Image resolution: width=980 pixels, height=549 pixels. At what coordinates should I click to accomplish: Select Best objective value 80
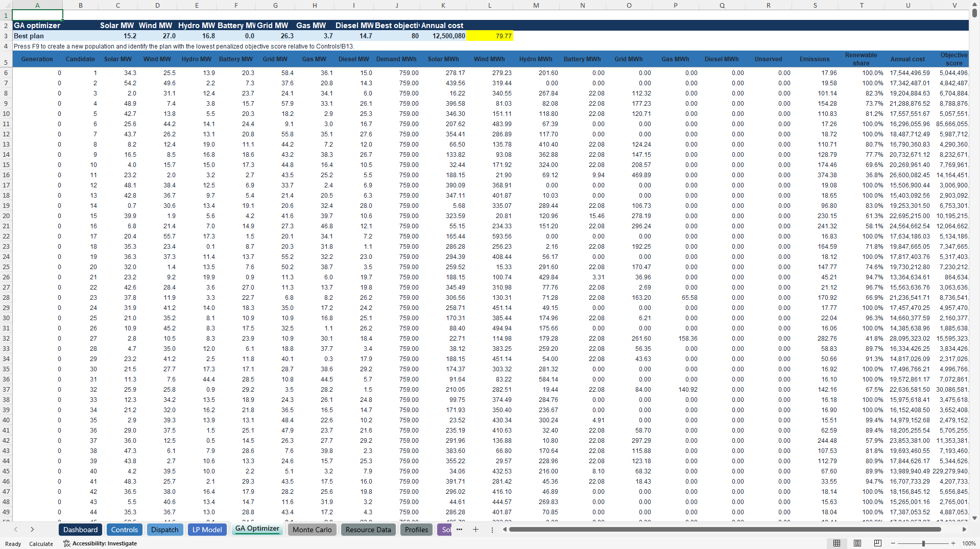coord(396,36)
